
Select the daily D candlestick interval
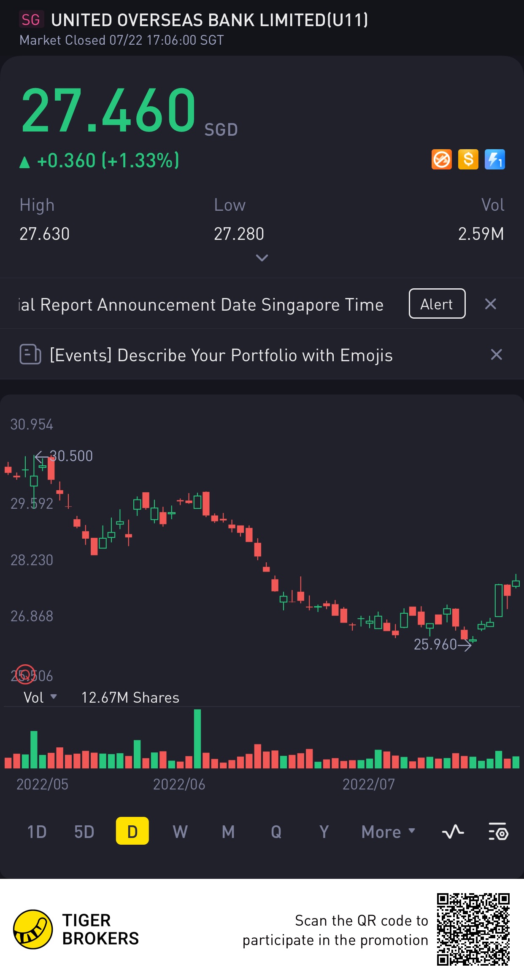(x=132, y=831)
